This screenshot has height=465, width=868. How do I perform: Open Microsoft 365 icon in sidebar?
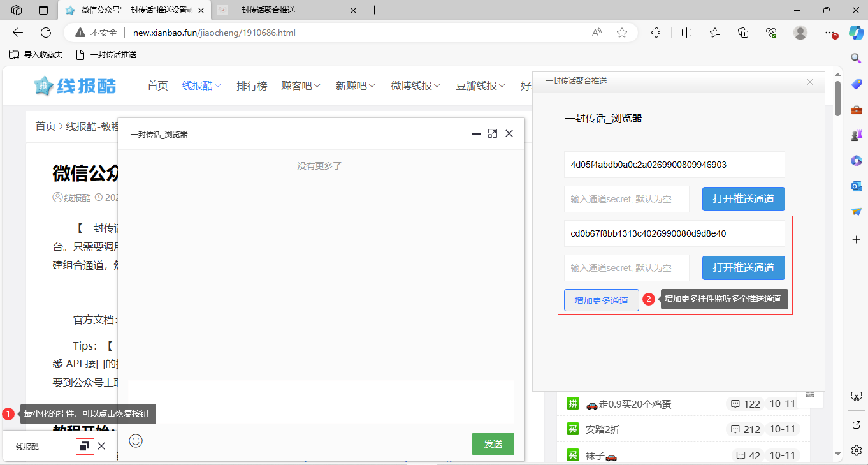coord(857,161)
